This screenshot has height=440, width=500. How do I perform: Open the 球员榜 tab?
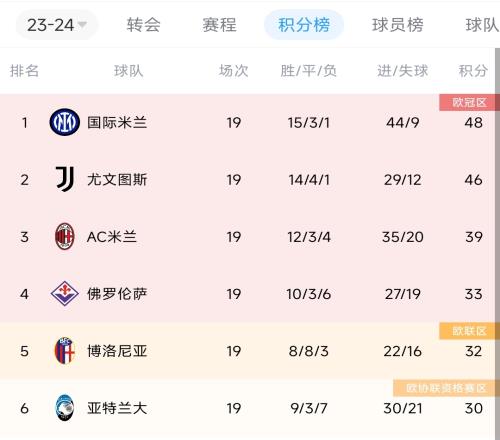pyautogui.click(x=398, y=25)
